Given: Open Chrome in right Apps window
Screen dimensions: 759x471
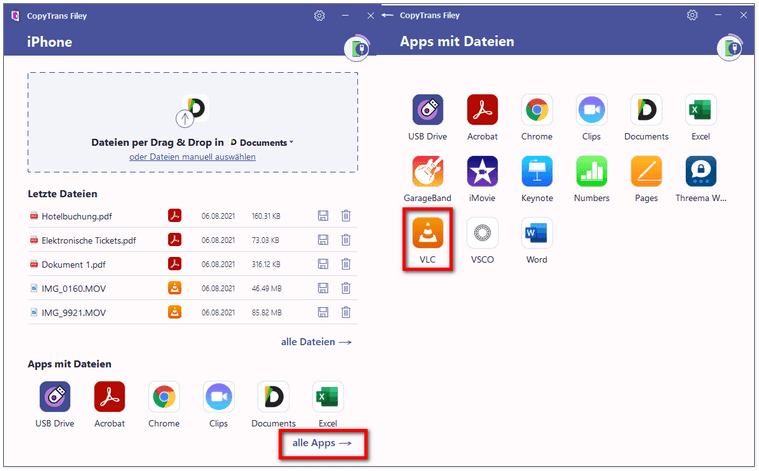Looking at the screenshot, I should pyautogui.click(x=537, y=110).
